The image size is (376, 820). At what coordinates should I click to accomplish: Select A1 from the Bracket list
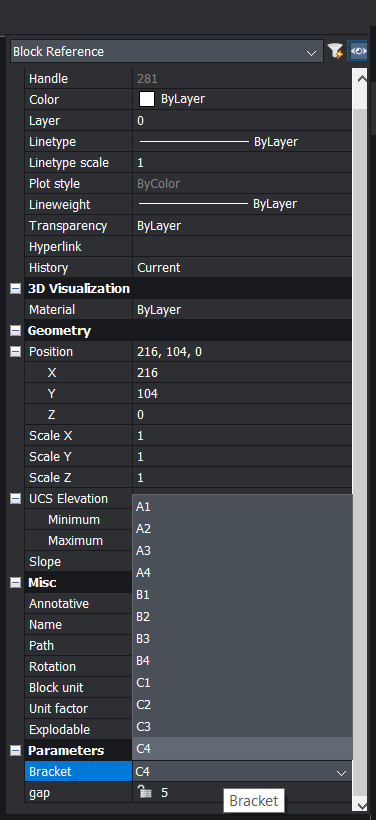tap(242, 507)
